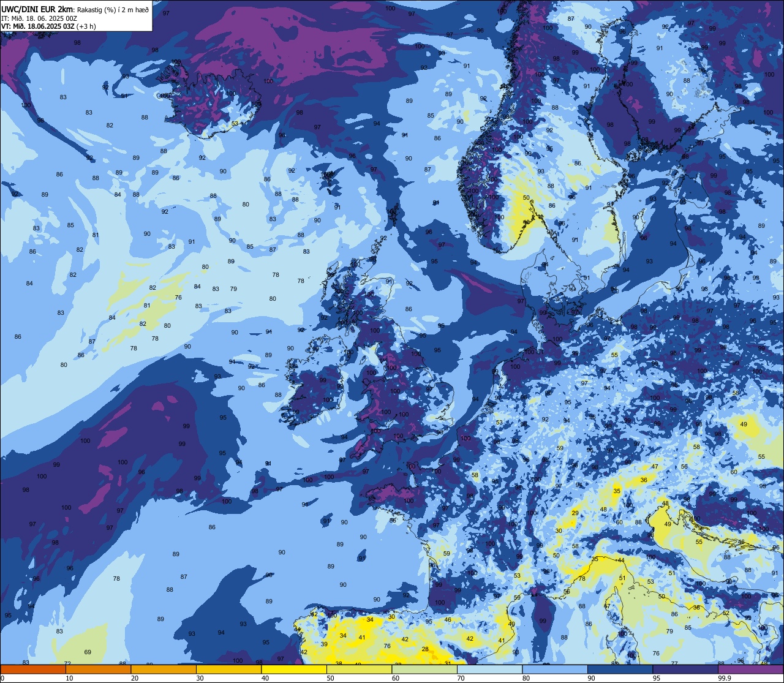Click the 80–90 % sky blue legend swatch
This screenshot has height=683, width=784.
tap(555, 670)
